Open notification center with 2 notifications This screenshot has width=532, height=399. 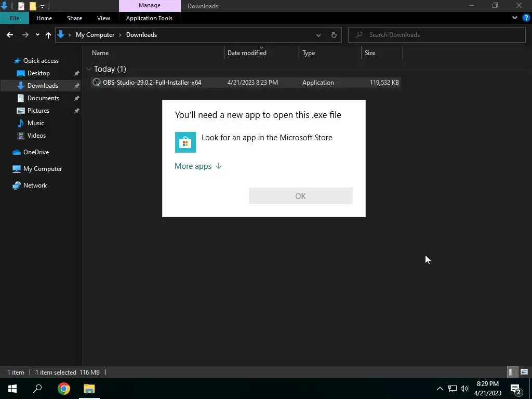pyautogui.click(x=516, y=389)
